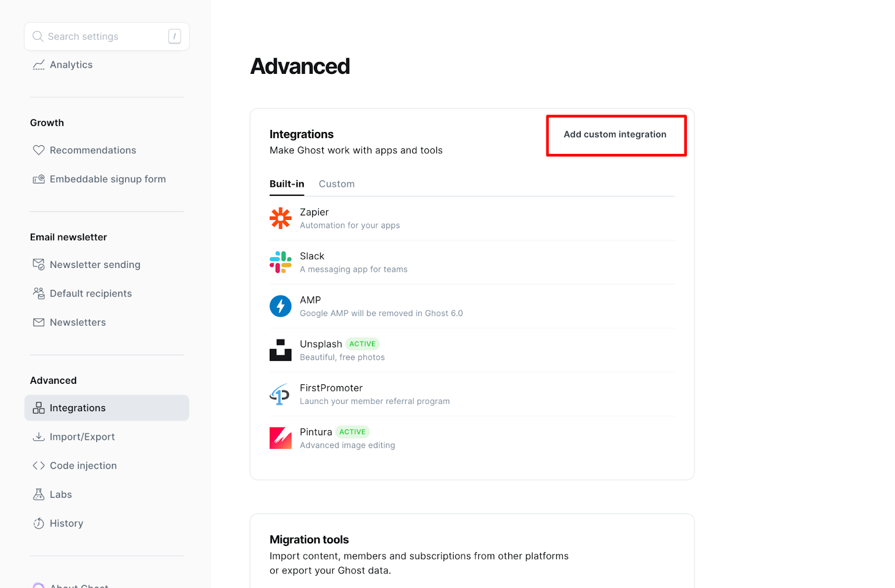Click the AMP lightning bolt logo
Image resolution: width=895 pixels, height=588 pixels.
point(280,306)
